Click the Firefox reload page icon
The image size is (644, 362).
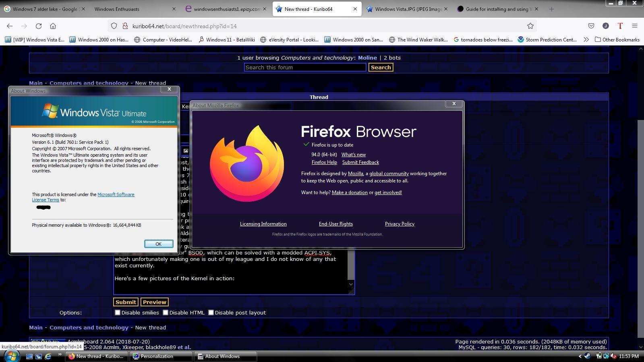click(39, 26)
